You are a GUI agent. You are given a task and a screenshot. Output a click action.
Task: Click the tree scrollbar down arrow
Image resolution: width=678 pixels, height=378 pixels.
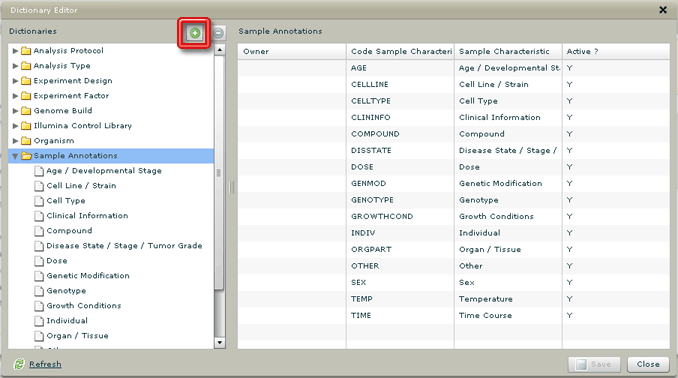click(220, 343)
